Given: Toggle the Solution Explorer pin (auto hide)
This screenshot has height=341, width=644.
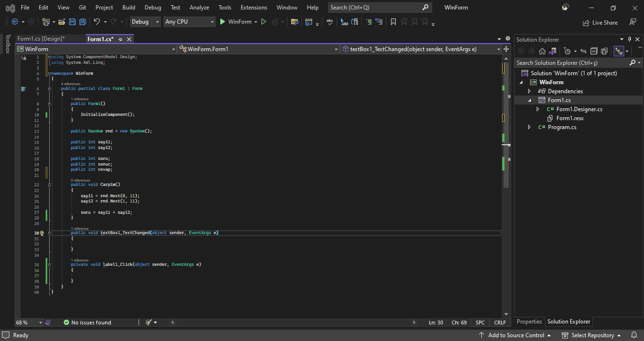Looking at the screenshot, I should [x=629, y=40].
